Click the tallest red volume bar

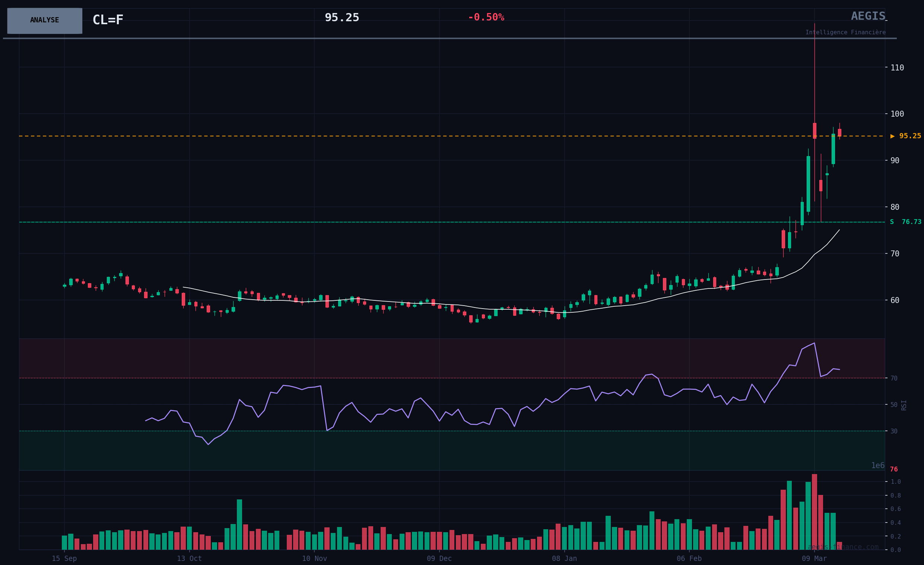coord(815,512)
